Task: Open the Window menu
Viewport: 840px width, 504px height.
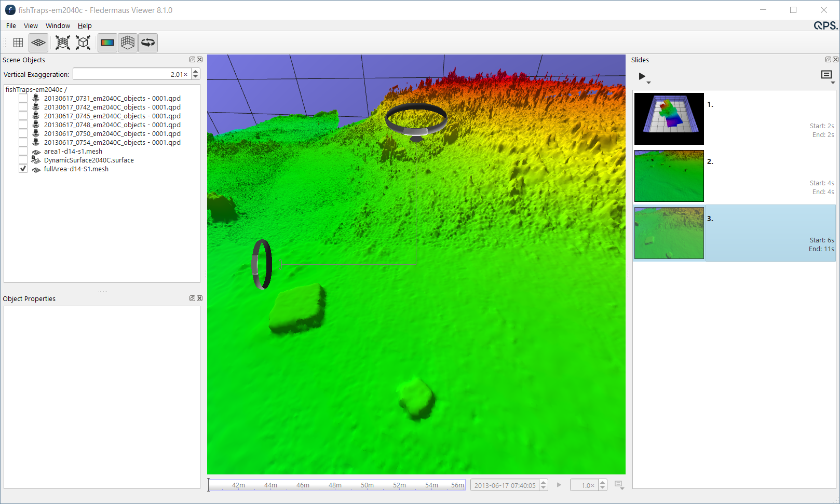Action: pos(58,25)
